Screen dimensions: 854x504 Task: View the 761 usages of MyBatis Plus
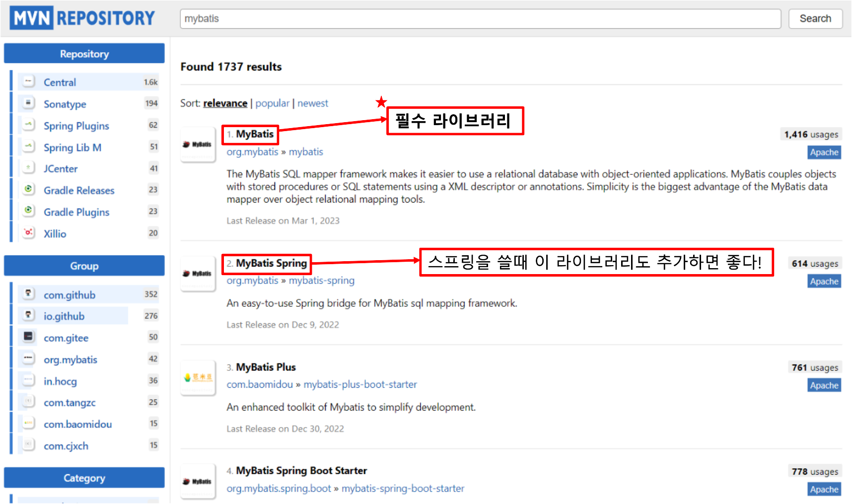[x=815, y=367]
